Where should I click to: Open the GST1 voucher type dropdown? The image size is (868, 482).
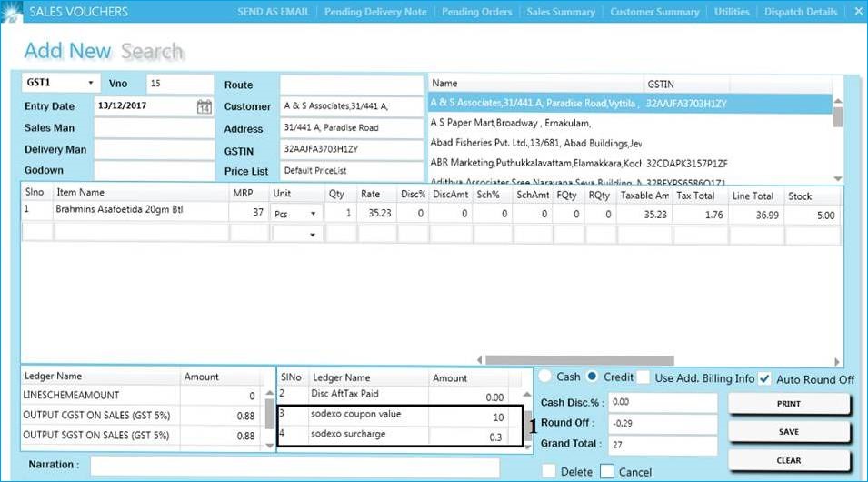point(90,83)
